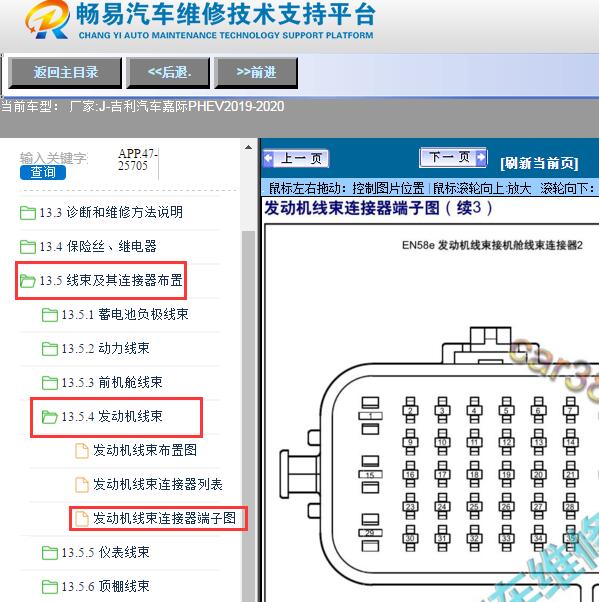
Task: Collapse folder icon of 13.5.4 发动机线束
Action: click(50, 417)
